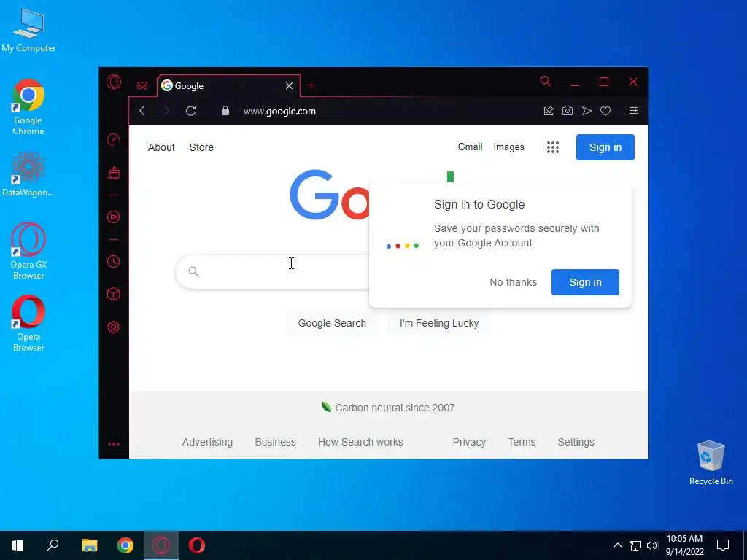Viewport: 747px width, 560px height.
Task: Go back with the back arrow
Action: pos(142,111)
